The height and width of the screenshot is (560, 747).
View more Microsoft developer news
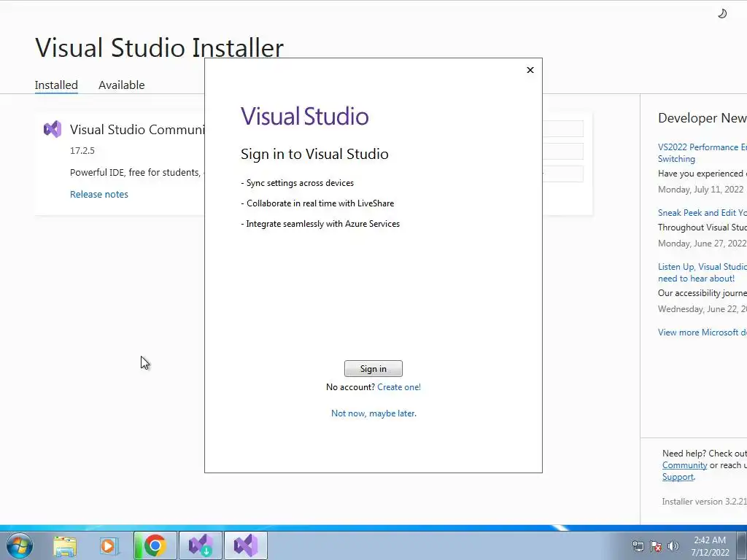point(703,332)
